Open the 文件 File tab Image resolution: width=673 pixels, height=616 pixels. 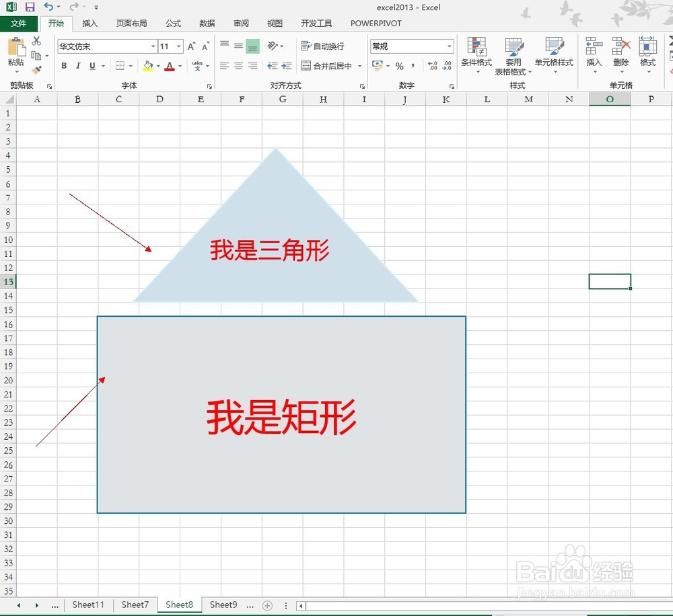coord(18,24)
